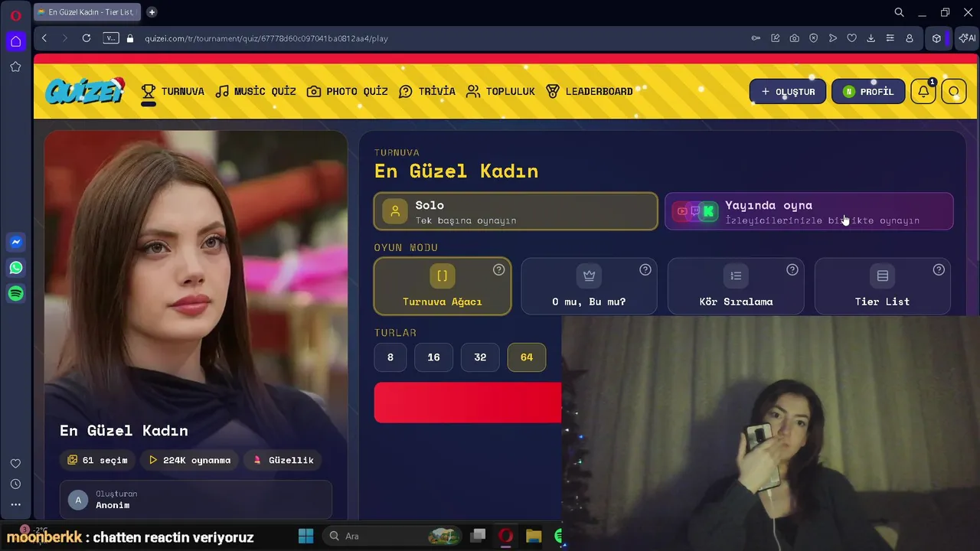Viewport: 980px width, 551px height.
Task: Select Solo play mode
Action: [515, 211]
